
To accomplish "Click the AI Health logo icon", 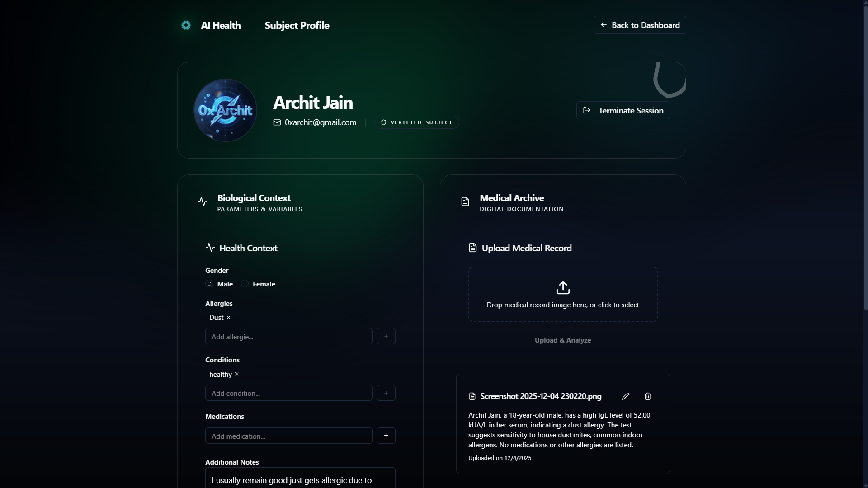I will click(x=186, y=25).
